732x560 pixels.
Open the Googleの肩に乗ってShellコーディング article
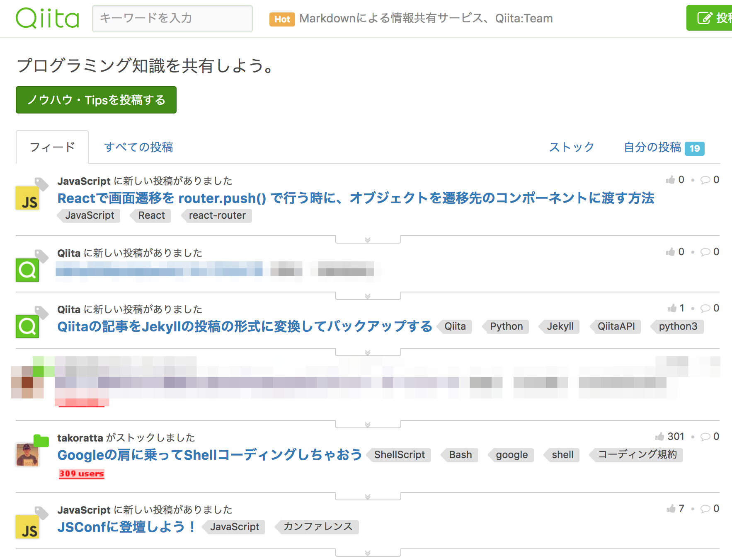coord(209,455)
